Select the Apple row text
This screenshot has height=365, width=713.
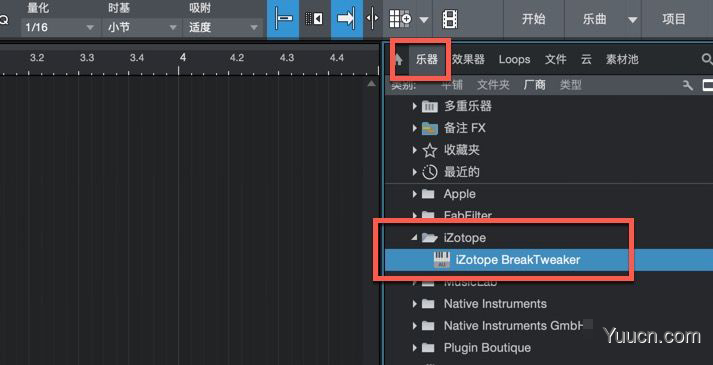pyautogui.click(x=460, y=194)
